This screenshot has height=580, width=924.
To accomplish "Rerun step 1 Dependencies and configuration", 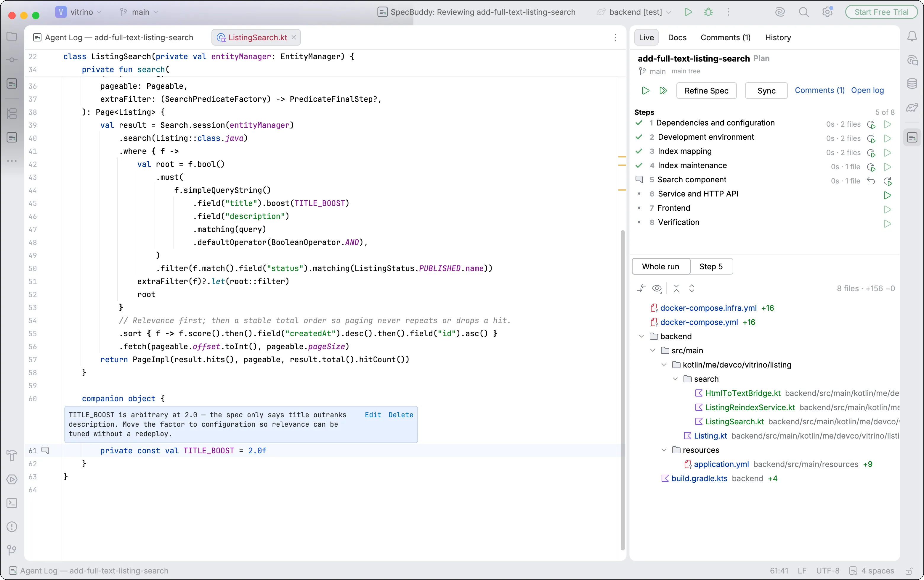I will coord(871,124).
